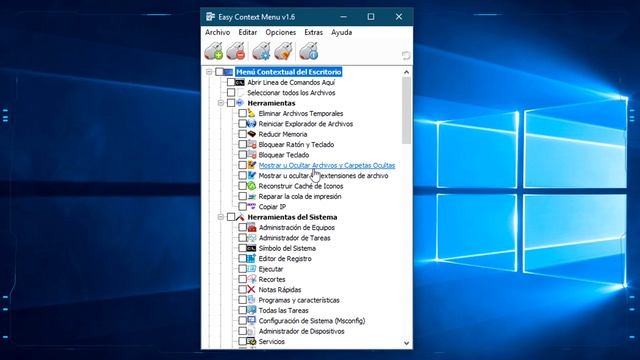Click the Reiniciar Explorador de Archivos icon
The height and width of the screenshot is (360, 640).
coord(252,124)
